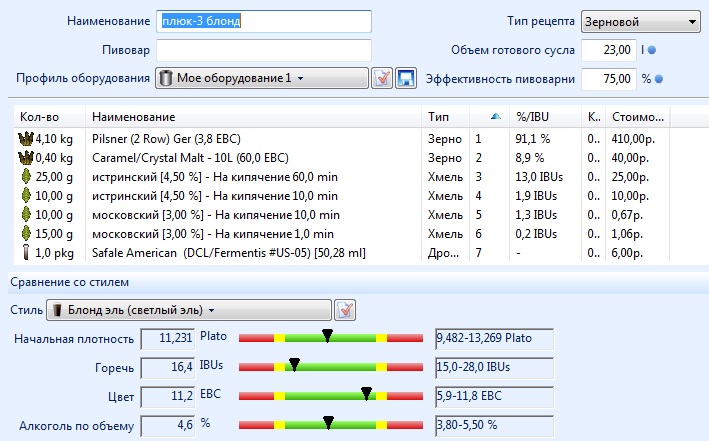Click the hop icon for истринский 60 min

[x=26, y=177]
